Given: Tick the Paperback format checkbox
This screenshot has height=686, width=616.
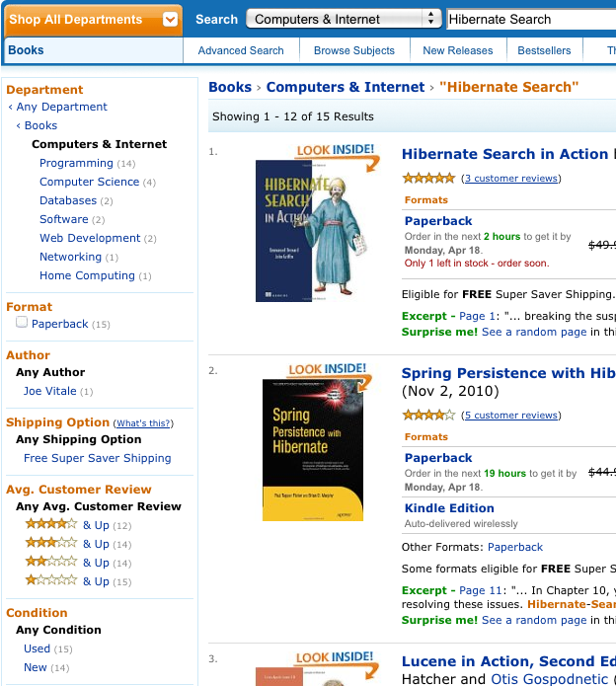Looking at the screenshot, I should pyautogui.click(x=22, y=323).
